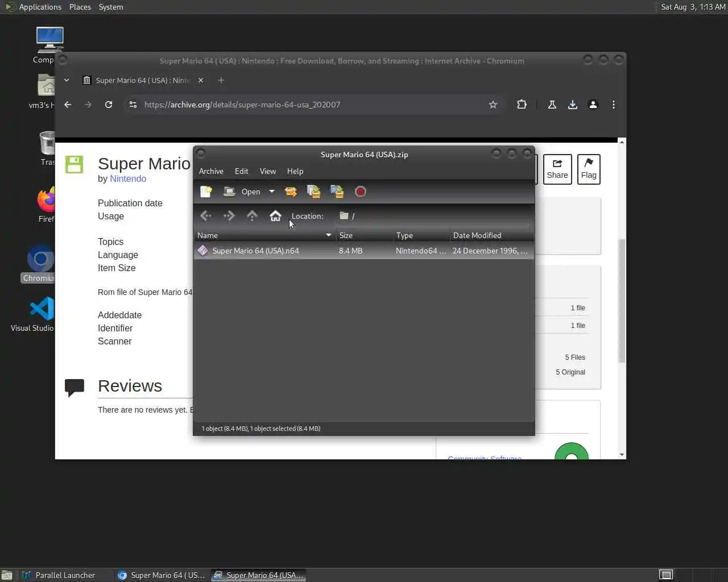Click the Chrome Labs flask icon
Viewport: 728px width, 582px height.
point(552,105)
